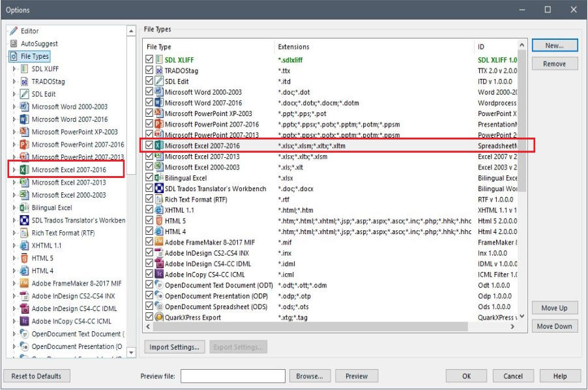Image resolution: width=588 pixels, height=390 pixels.
Task: Focus the Preview file text field
Action: coord(233,376)
